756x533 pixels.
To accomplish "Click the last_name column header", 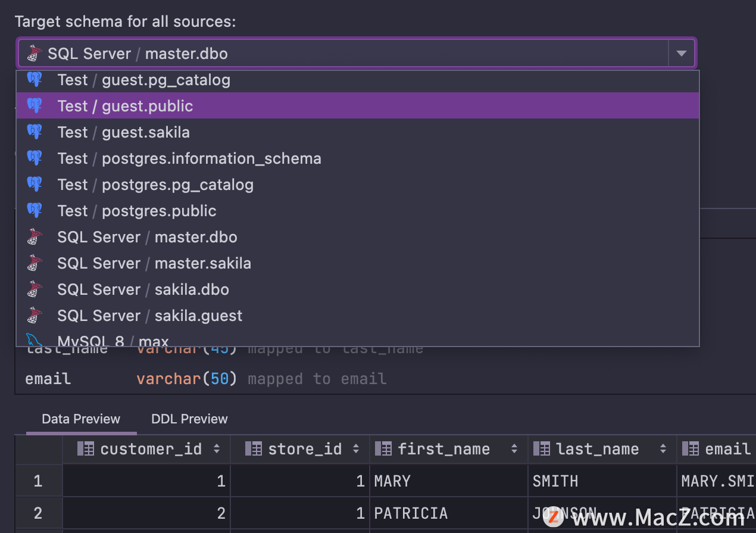I will 602,449.
